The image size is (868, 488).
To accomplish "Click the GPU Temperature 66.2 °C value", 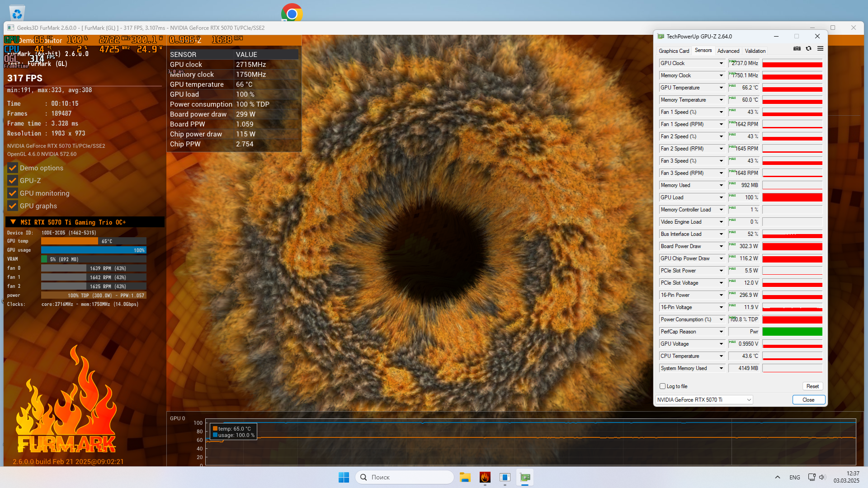I will pos(744,88).
